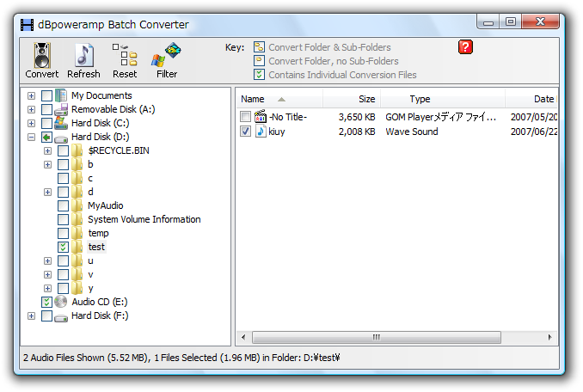Click the 2,008 KB size cell
The height and width of the screenshot is (392, 583).
click(x=357, y=132)
